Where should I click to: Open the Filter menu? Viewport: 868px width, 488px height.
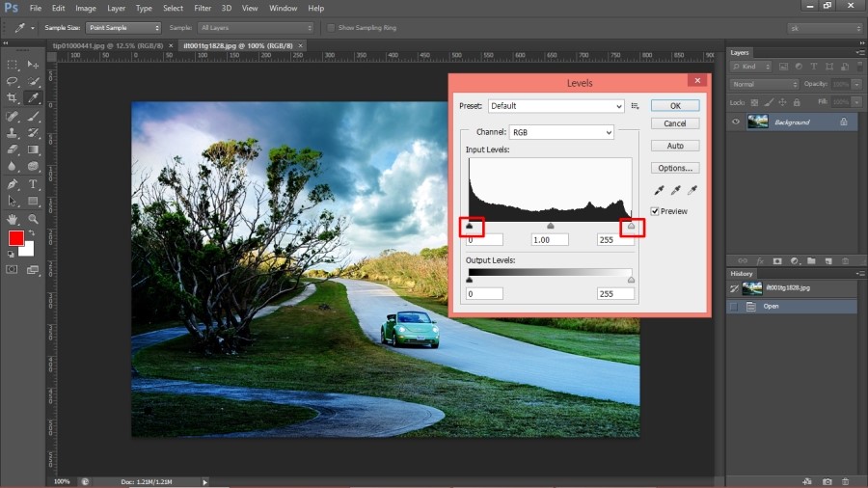point(203,9)
